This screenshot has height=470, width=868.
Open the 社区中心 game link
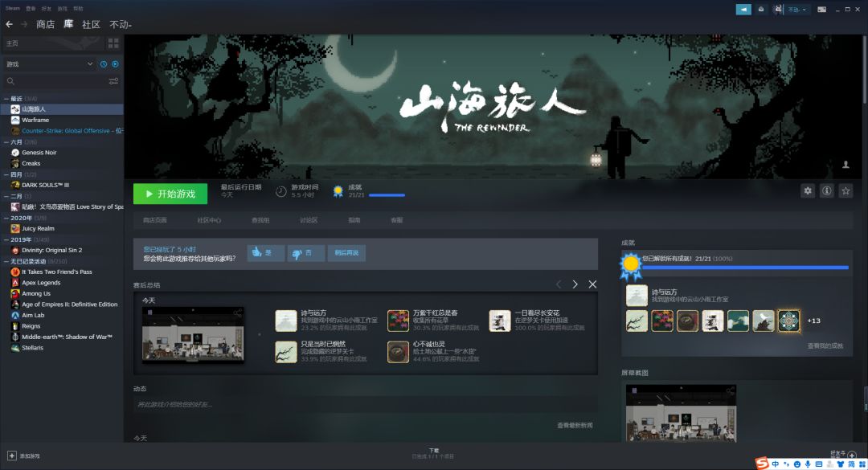point(209,220)
